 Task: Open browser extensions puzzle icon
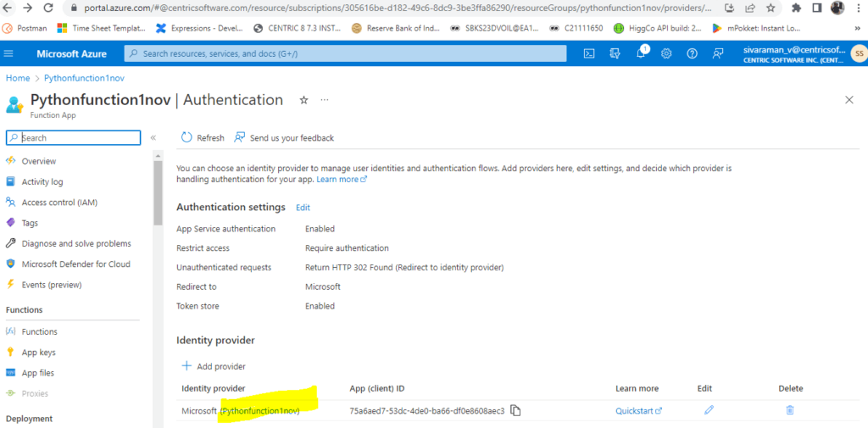[x=797, y=8]
